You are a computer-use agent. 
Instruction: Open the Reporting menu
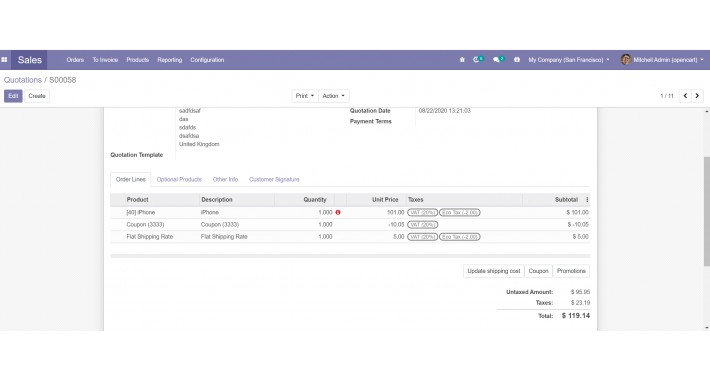coord(170,60)
